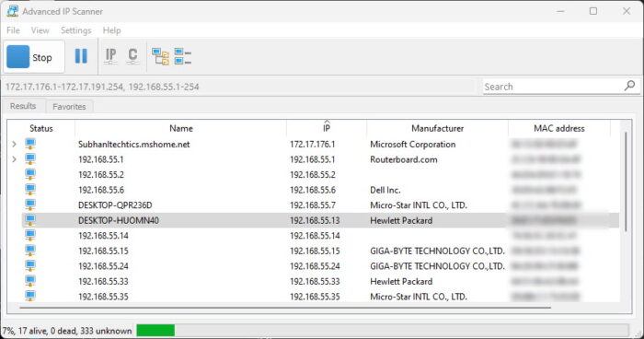Sort by the Name column header
The height and width of the screenshot is (339, 644).
(x=180, y=128)
